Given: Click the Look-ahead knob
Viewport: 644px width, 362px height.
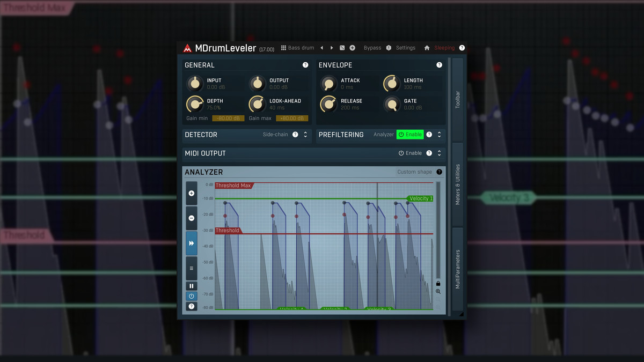Looking at the screenshot, I should click(x=258, y=104).
